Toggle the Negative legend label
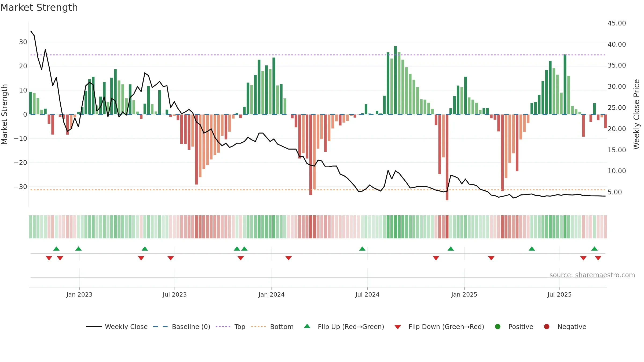Image resolution: width=644 pixels, height=362 pixels. 572,327
